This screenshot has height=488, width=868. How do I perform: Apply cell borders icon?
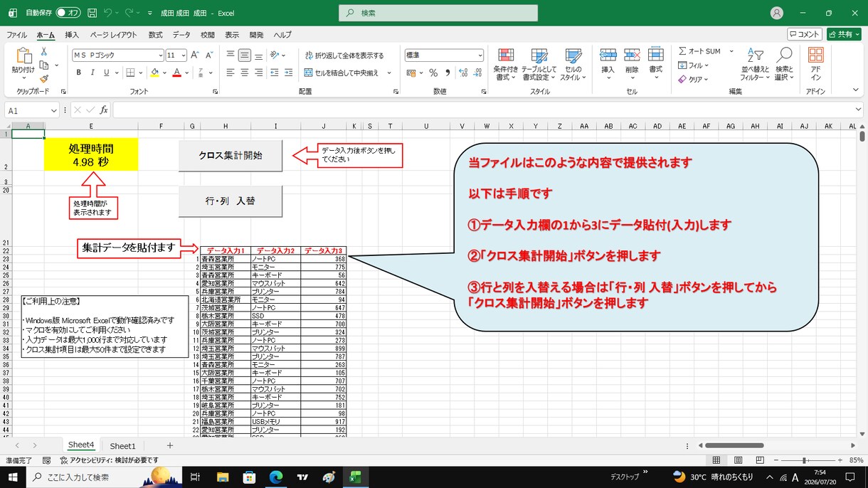[x=130, y=73]
